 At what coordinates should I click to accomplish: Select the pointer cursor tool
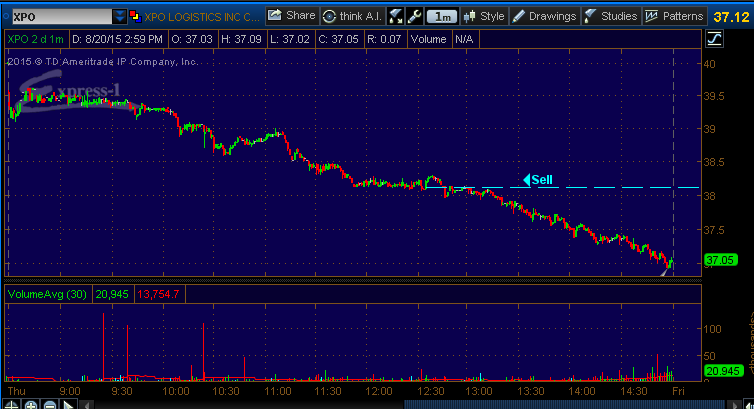67,404
